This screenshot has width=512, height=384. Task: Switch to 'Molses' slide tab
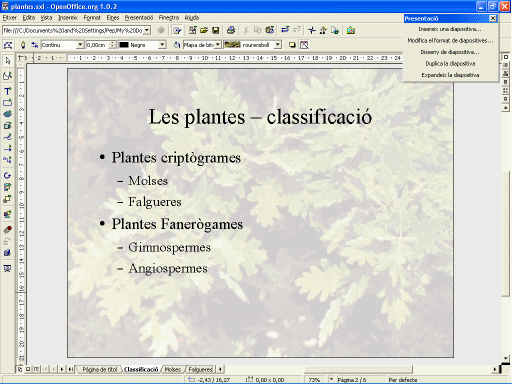[x=173, y=369]
